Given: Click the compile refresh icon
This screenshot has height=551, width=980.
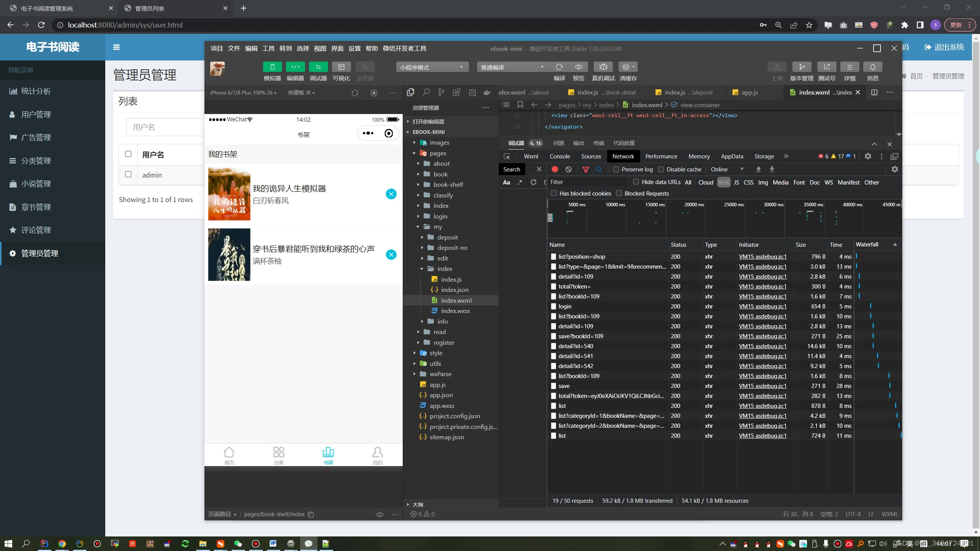Looking at the screenshot, I should click(x=559, y=67).
